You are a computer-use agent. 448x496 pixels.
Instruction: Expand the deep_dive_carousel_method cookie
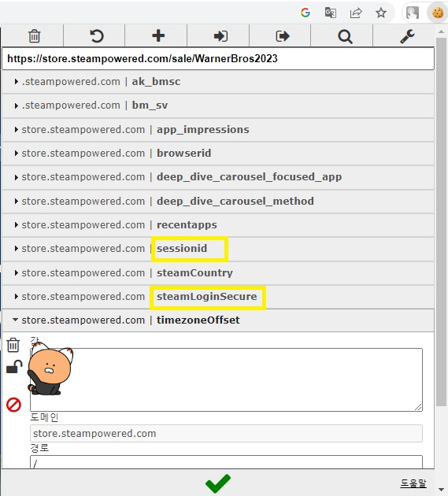tap(218, 202)
